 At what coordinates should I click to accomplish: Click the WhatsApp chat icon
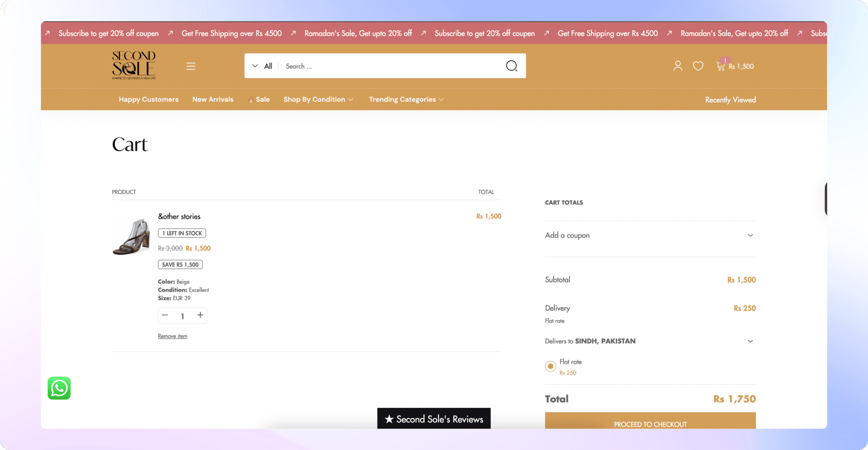pos(59,388)
